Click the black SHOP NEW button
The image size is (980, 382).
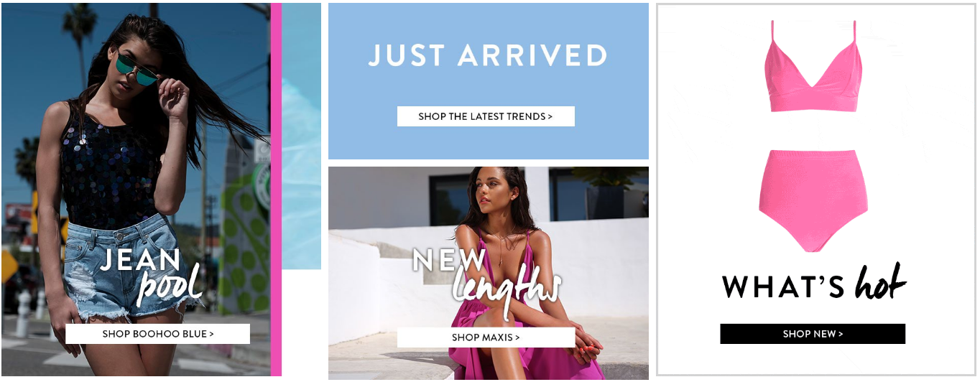(x=813, y=334)
